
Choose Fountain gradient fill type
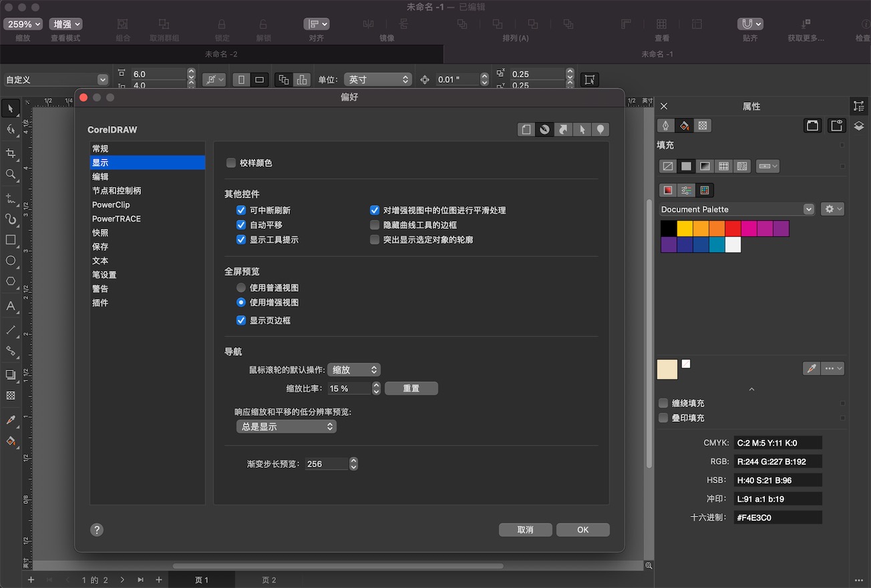click(x=704, y=166)
